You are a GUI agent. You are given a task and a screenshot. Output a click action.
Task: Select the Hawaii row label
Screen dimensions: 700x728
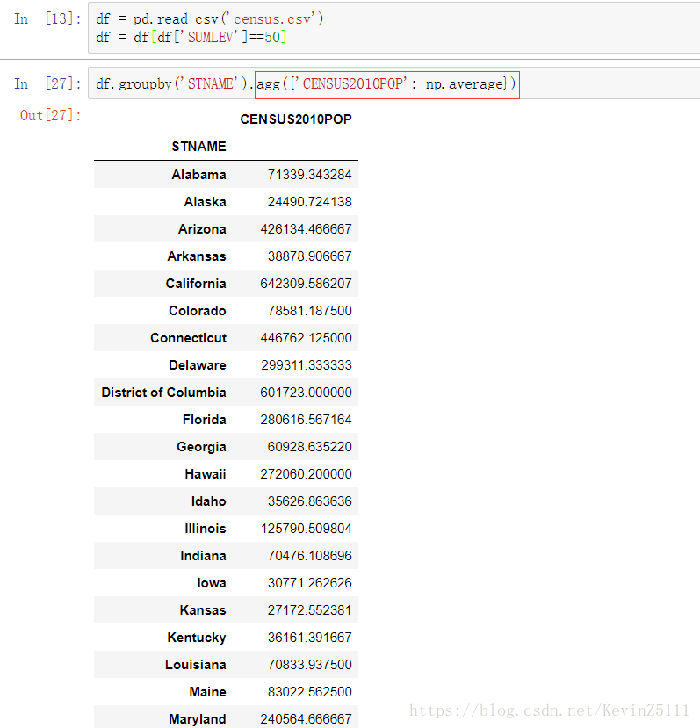[x=206, y=474]
